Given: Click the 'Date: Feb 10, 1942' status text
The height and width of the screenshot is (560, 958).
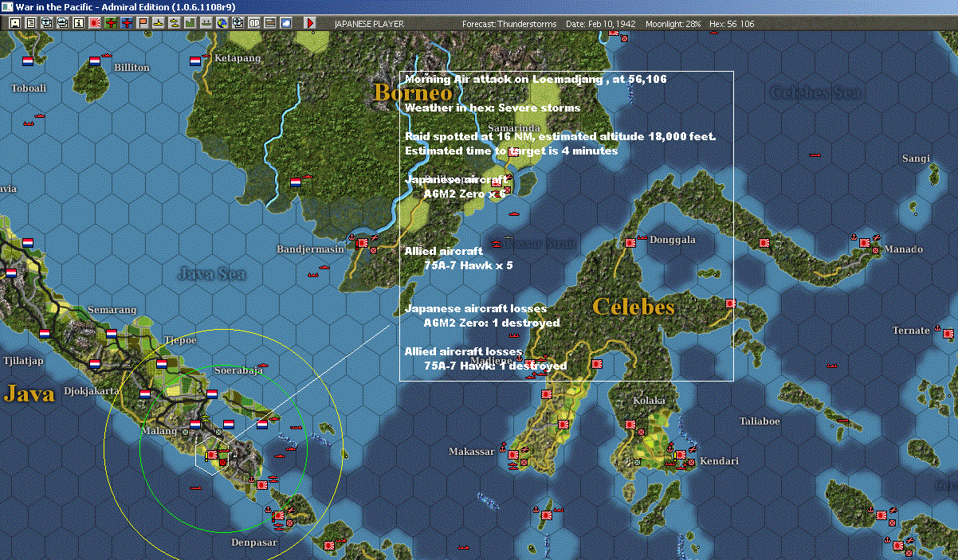Looking at the screenshot, I should tap(601, 24).
